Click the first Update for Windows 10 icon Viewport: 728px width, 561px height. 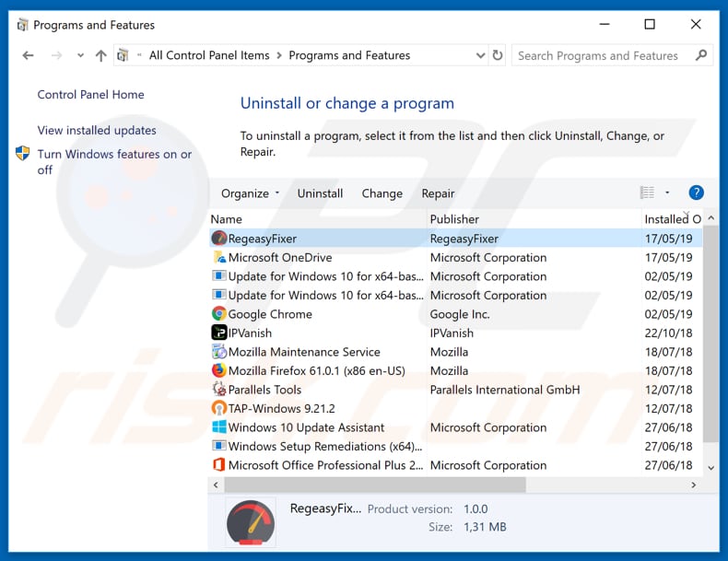[218, 276]
